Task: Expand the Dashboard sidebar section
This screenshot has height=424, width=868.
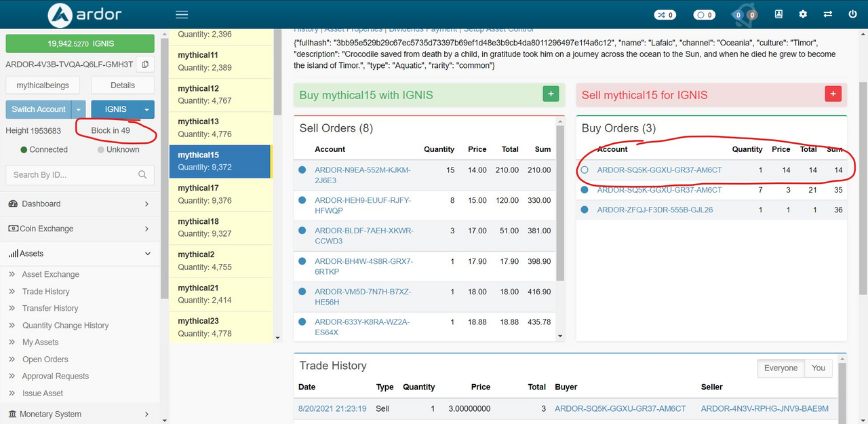Action: pyautogui.click(x=80, y=204)
